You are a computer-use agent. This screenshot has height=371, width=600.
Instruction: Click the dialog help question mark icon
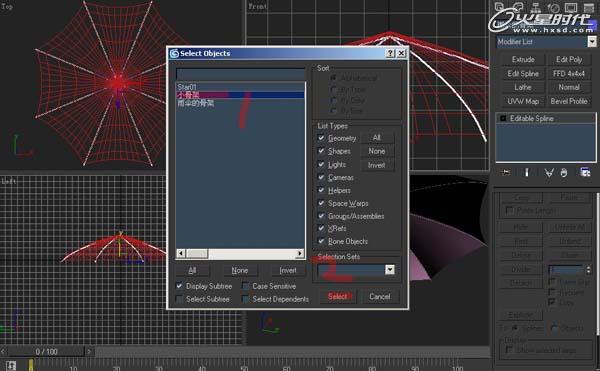390,53
